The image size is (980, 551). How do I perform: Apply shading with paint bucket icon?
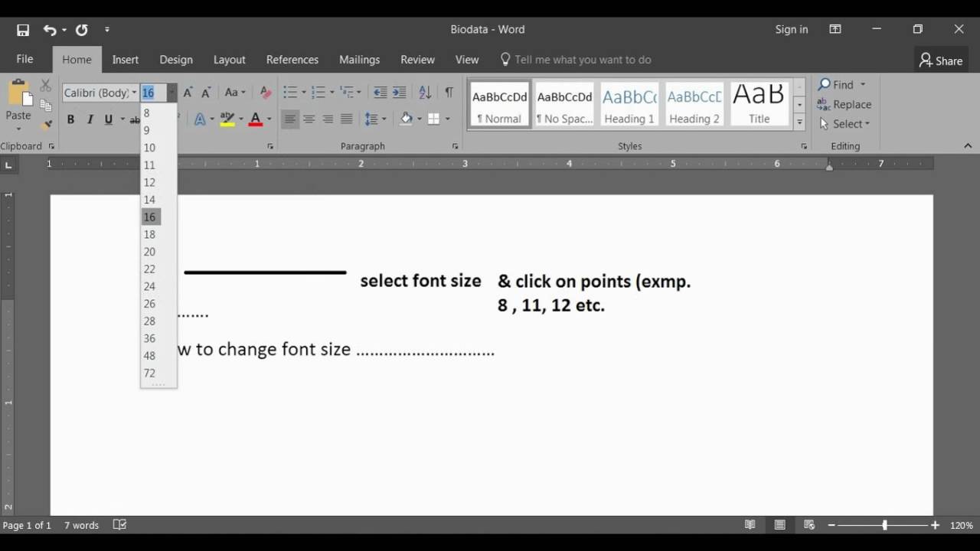pos(407,119)
